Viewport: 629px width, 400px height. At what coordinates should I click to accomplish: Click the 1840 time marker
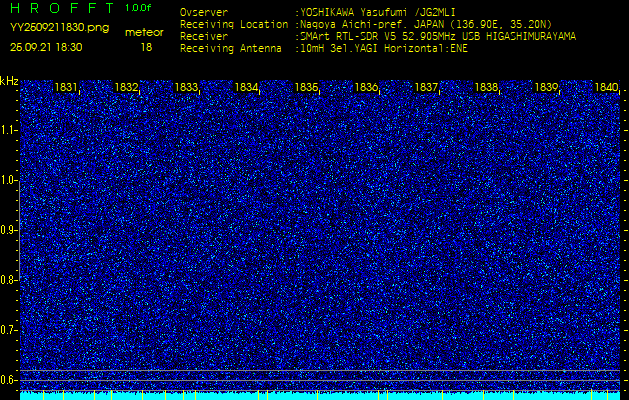[x=606, y=88]
